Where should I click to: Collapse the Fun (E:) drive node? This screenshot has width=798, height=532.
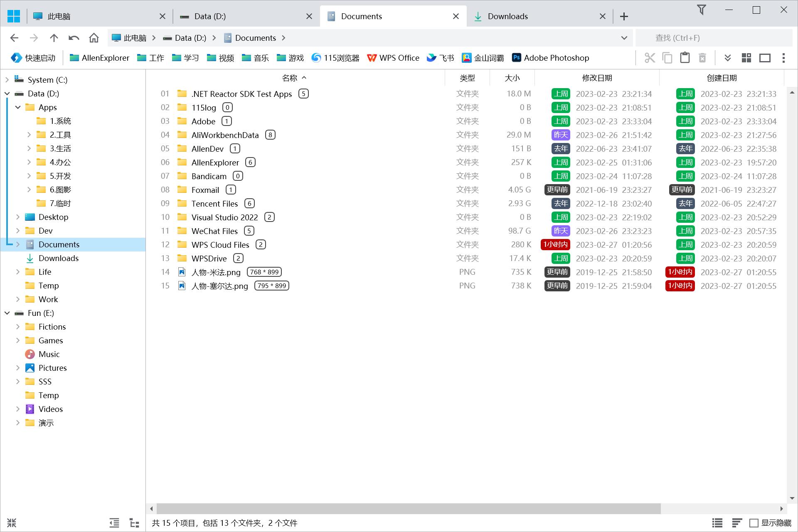7,313
